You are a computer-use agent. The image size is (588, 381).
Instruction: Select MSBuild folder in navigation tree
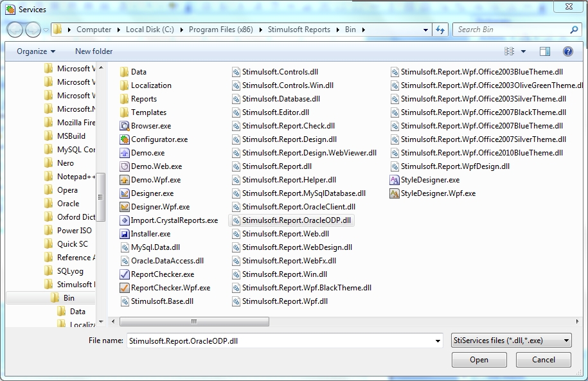point(65,136)
